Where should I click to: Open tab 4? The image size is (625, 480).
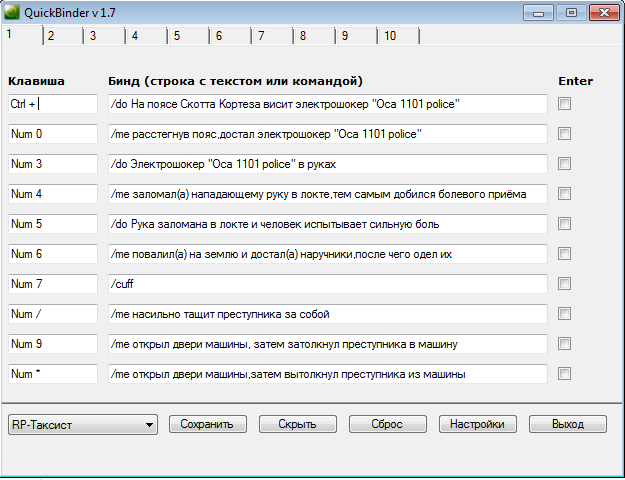point(147,36)
